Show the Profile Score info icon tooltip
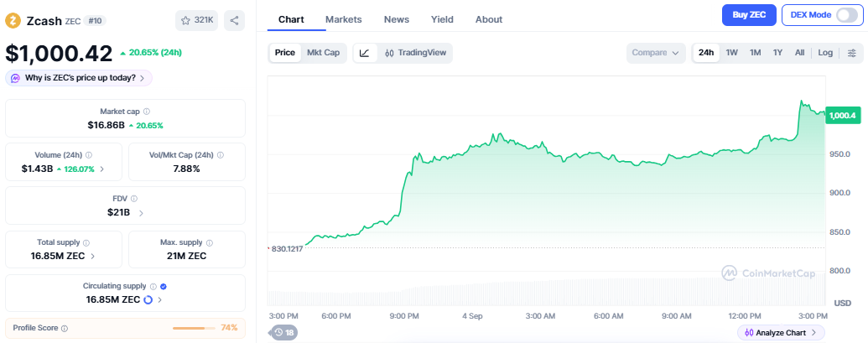868x343 pixels. coord(65,328)
